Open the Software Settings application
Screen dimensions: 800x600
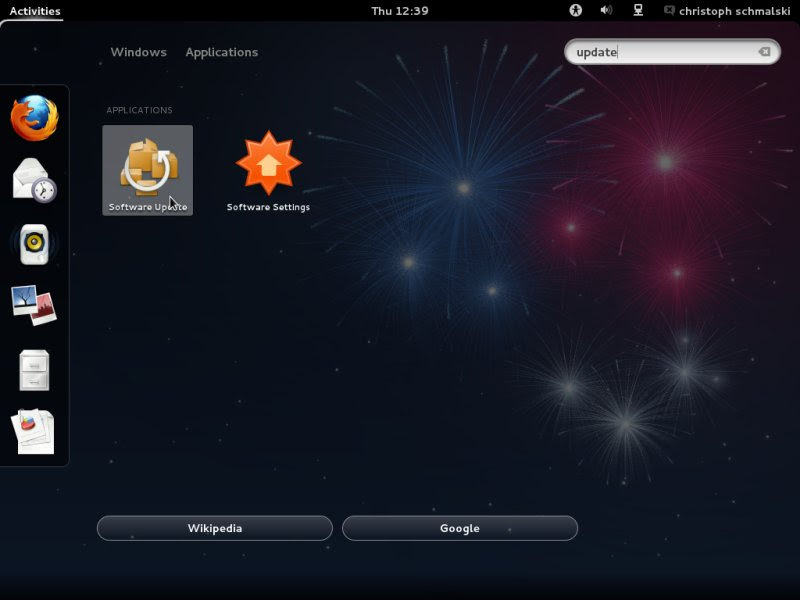point(268,170)
